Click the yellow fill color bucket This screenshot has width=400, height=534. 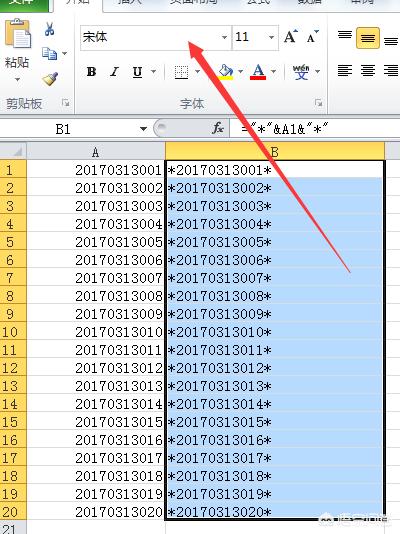click(x=225, y=72)
